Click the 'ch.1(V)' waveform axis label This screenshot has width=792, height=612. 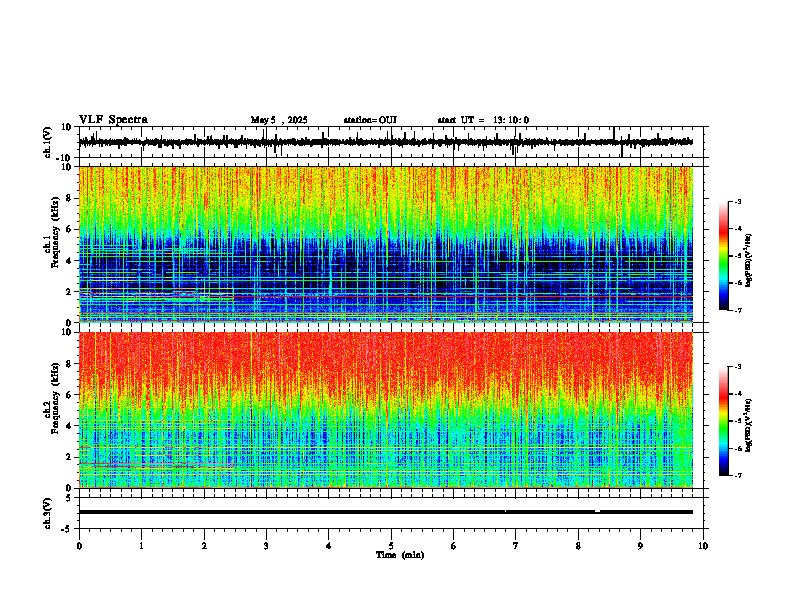pos(48,142)
